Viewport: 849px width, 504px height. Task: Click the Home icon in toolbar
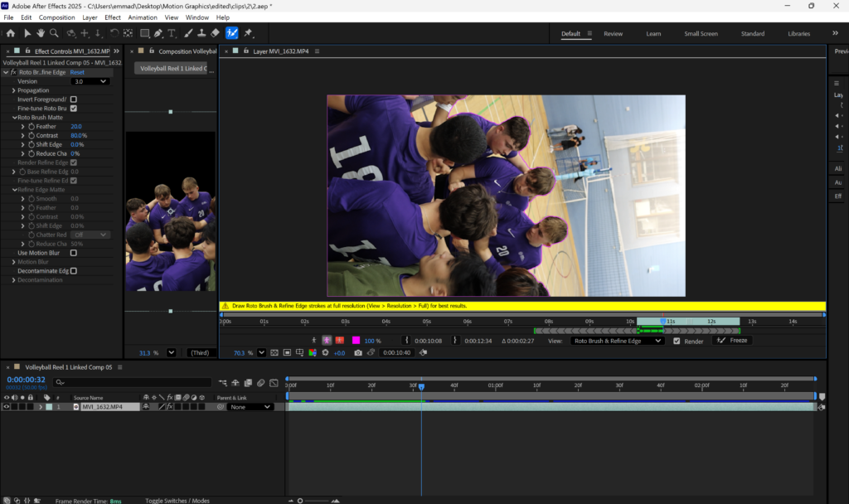11,33
